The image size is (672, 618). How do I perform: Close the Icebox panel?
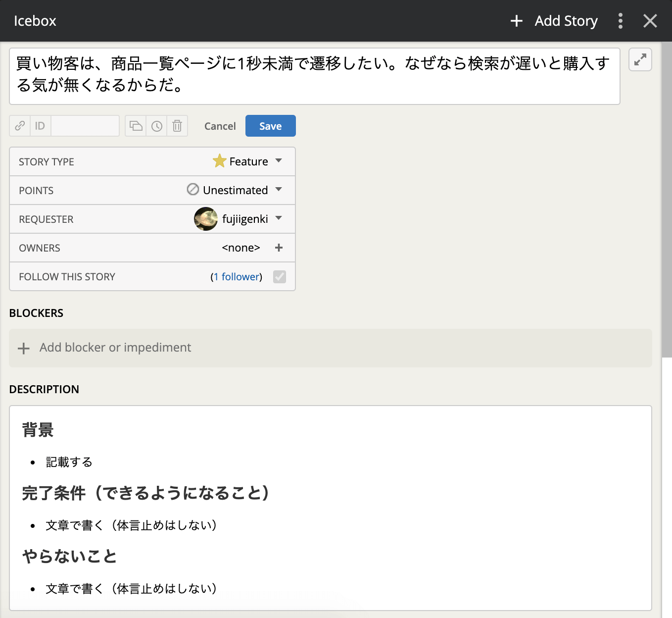(650, 21)
